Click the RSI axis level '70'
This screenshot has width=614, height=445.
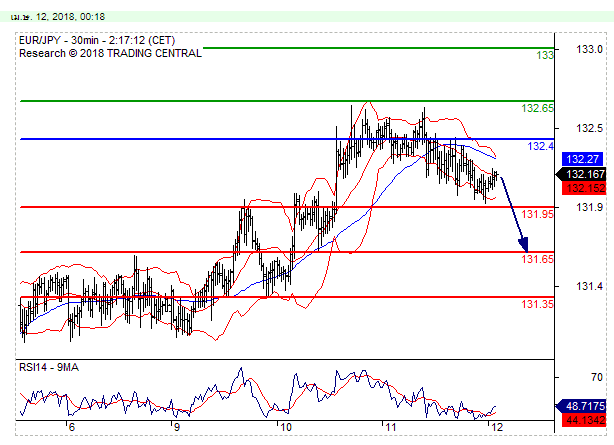(597, 377)
